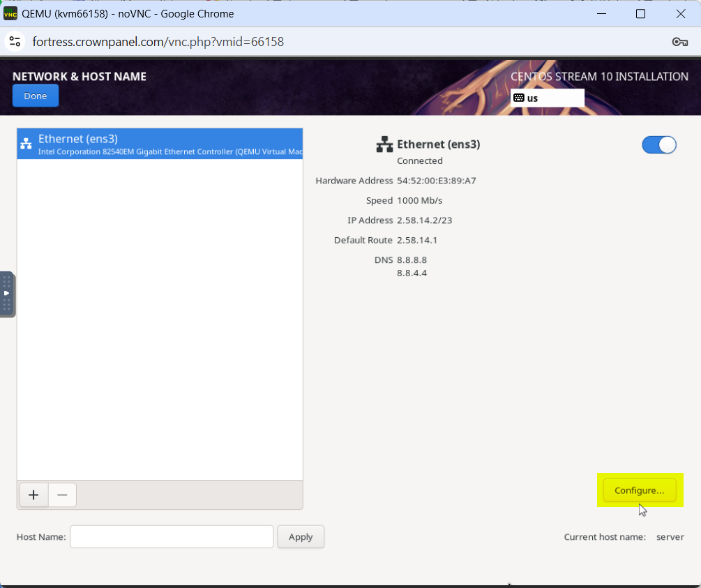Select Ethernet (ens3) in device list
This screenshot has height=588, width=701.
pyautogui.click(x=160, y=144)
